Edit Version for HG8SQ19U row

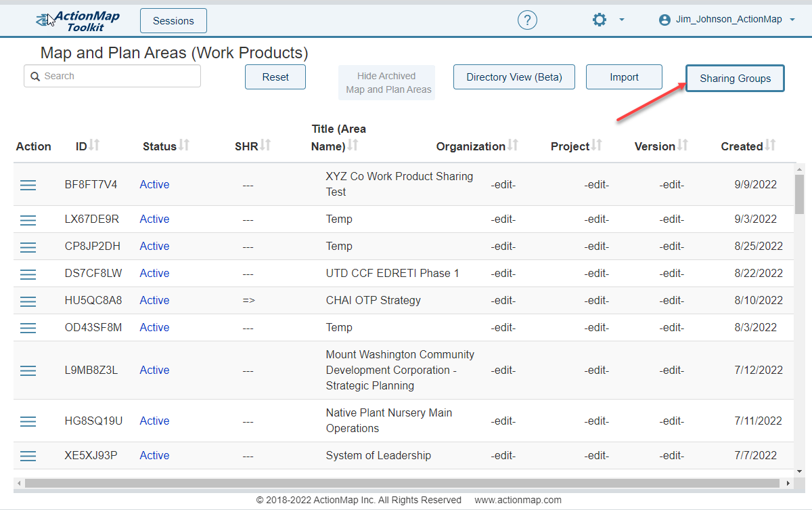(672, 421)
